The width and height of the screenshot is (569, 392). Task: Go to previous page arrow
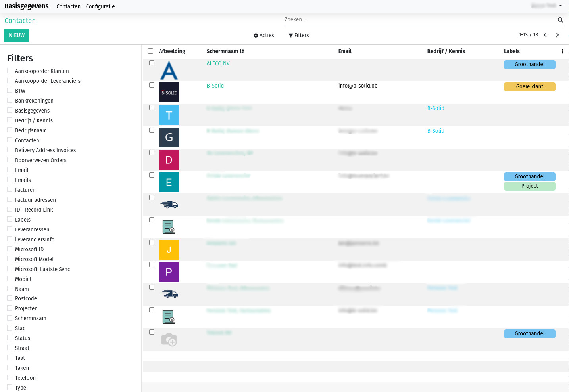click(546, 35)
